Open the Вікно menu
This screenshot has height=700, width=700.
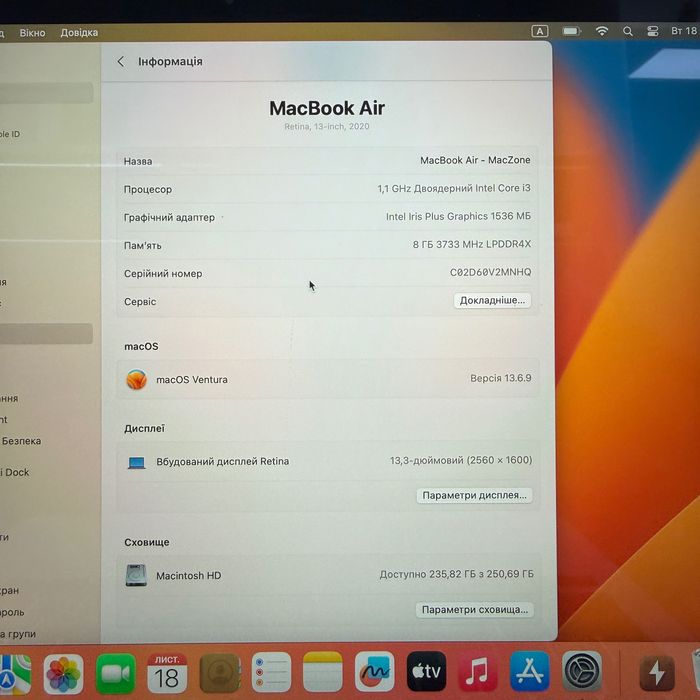32,33
